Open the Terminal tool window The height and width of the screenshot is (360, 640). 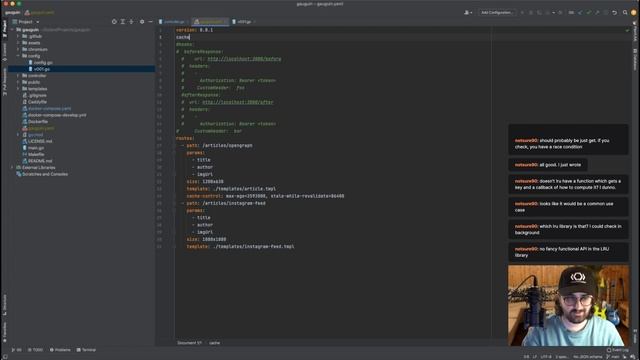click(x=87, y=350)
